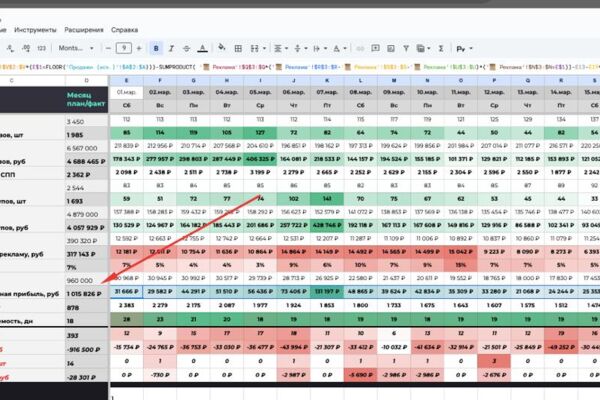Open the Инструменты menu
This screenshot has height=400, width=600.
click(x=35, y=30)
